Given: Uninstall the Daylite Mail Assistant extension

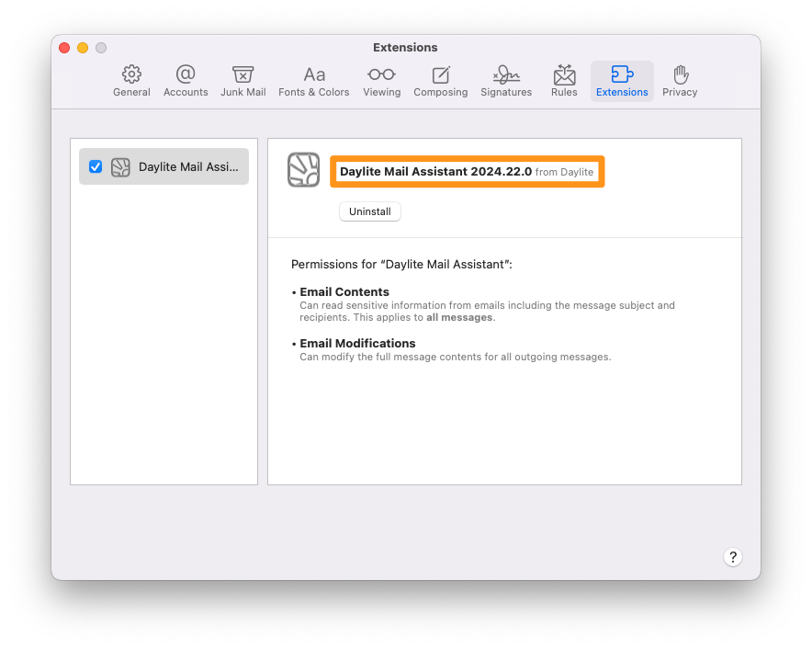Looking at the screenshot, I should pyautogui.click(x=370, y=211).
